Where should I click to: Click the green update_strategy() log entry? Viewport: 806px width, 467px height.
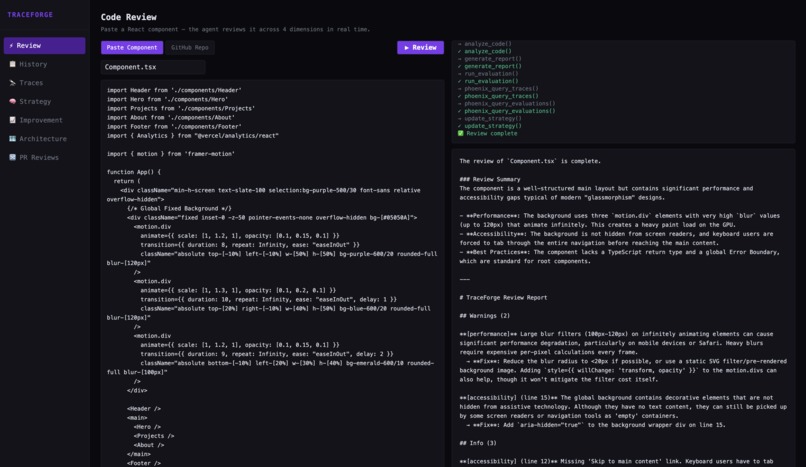(x=492, y=126)
